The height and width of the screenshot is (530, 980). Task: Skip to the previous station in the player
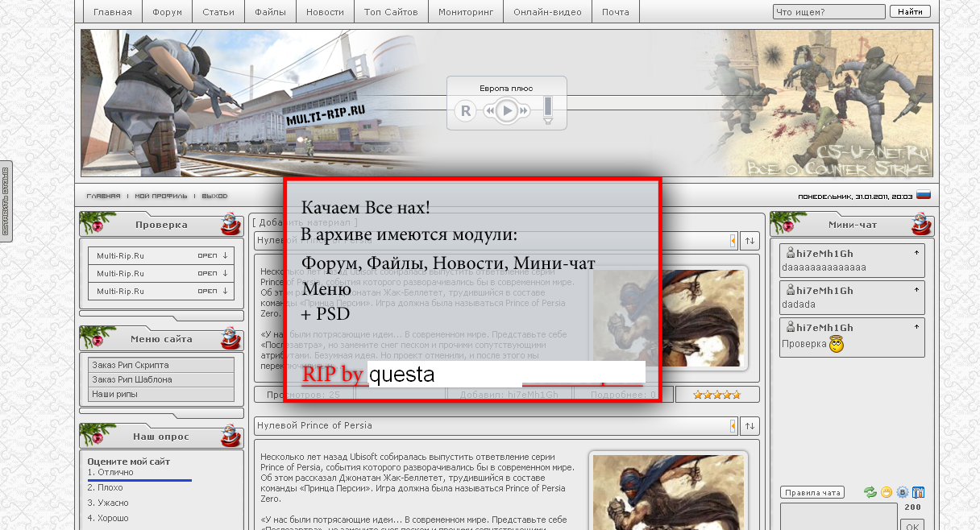click(489, 111)
